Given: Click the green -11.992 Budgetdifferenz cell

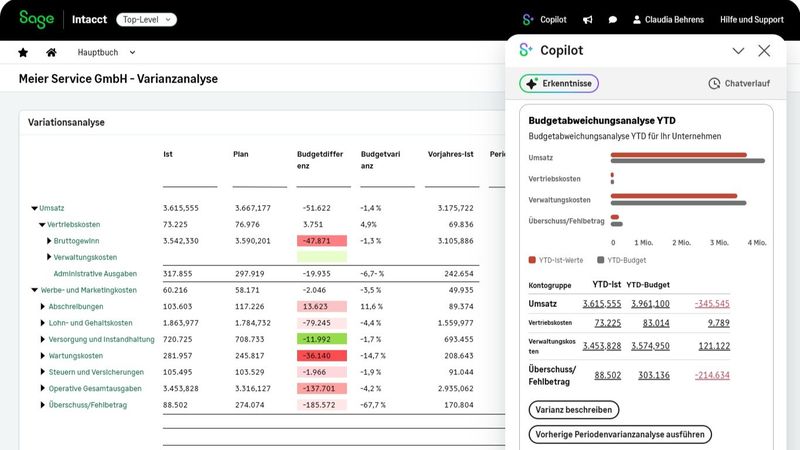Looking at the screenshot, I should 322,339.
